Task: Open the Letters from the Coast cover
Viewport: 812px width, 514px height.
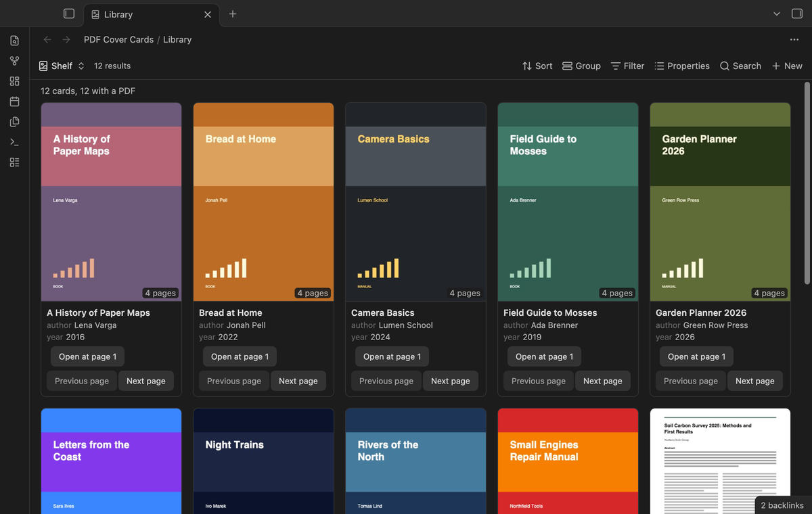Action: tap(111, 461)
